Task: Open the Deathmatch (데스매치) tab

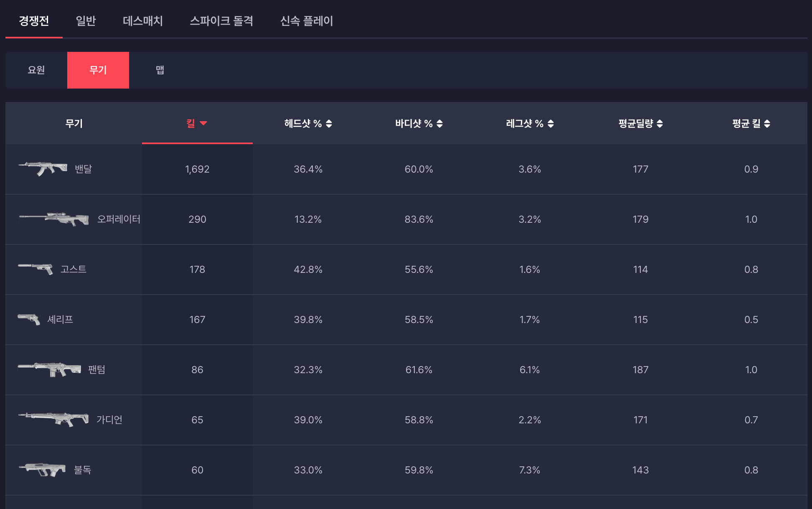Action: 142,21
